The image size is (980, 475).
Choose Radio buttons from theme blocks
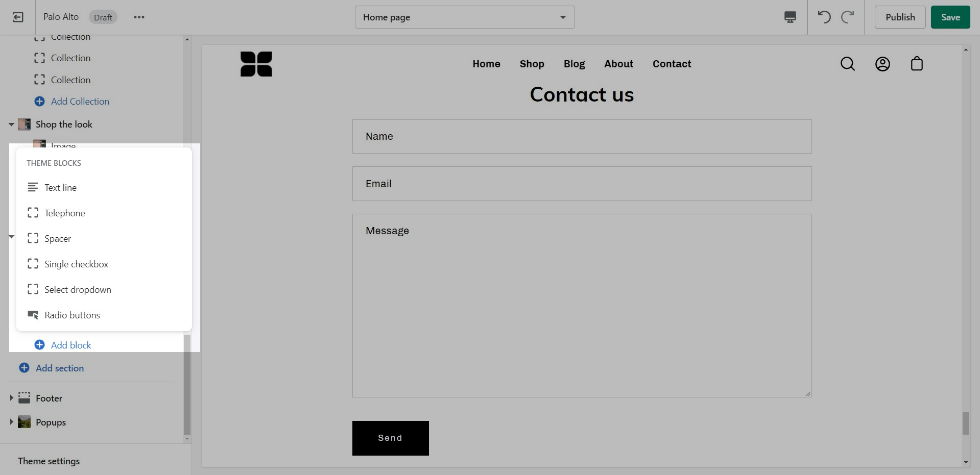[x=72, y=315]
